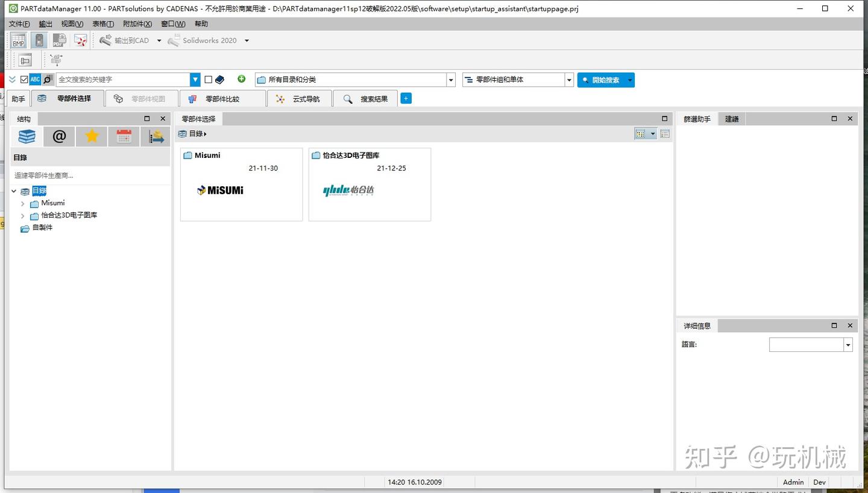Open the 视图(V) menu

pyautogui.click(x=72, y=24)
